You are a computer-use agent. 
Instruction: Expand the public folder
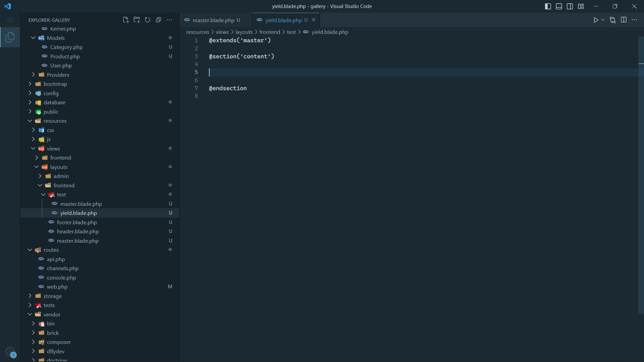click(x=100, y=112)
